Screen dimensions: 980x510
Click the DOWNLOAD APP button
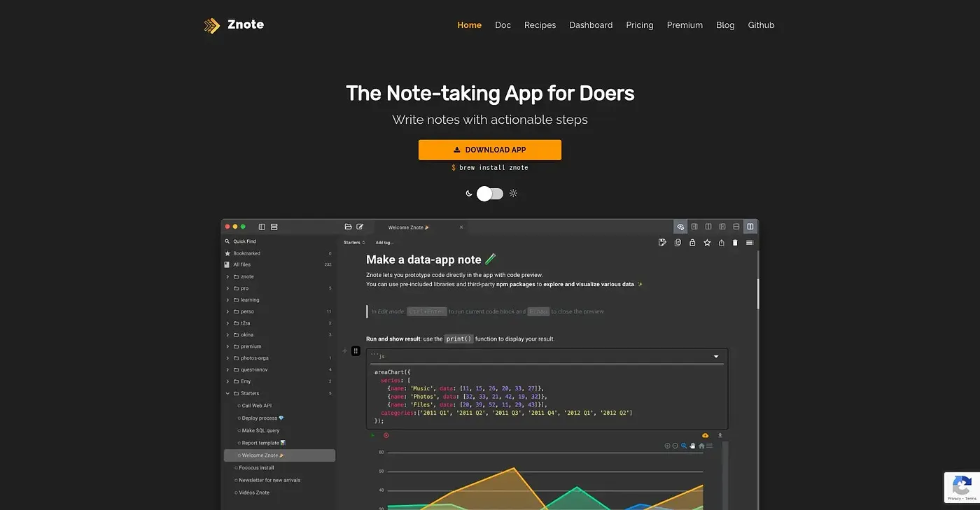click(490, 150)
